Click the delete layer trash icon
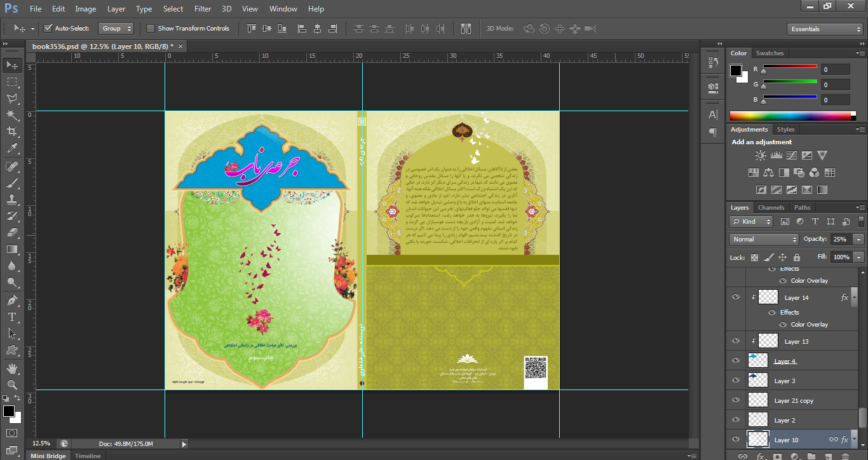868x460 pixels. point(844,456)
